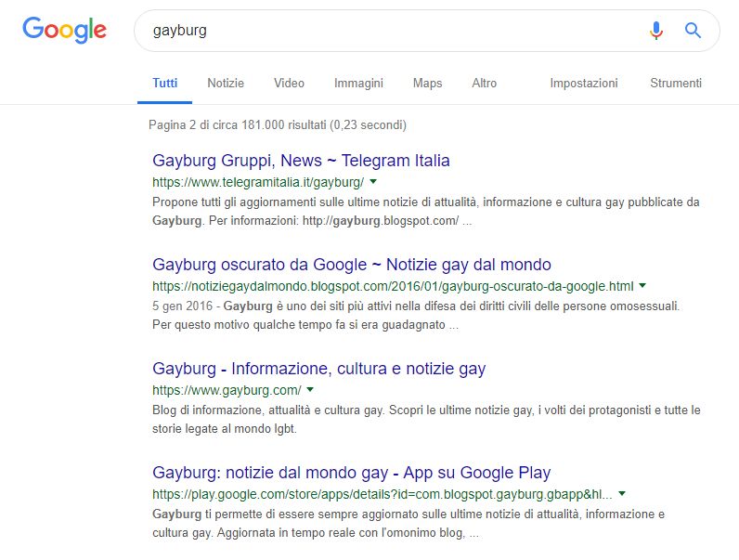Open Impostazioni menu

click(584, 84)
